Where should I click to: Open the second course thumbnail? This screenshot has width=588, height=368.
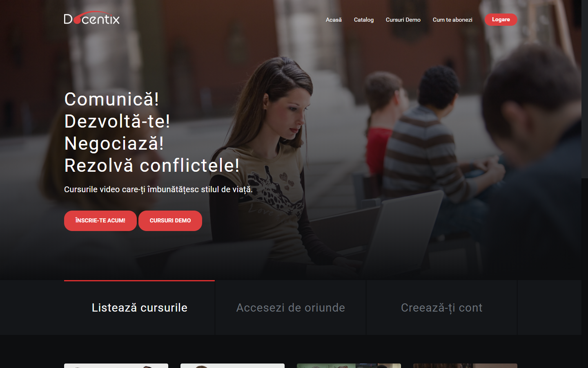pyautogui.click(x=232, y=366)
